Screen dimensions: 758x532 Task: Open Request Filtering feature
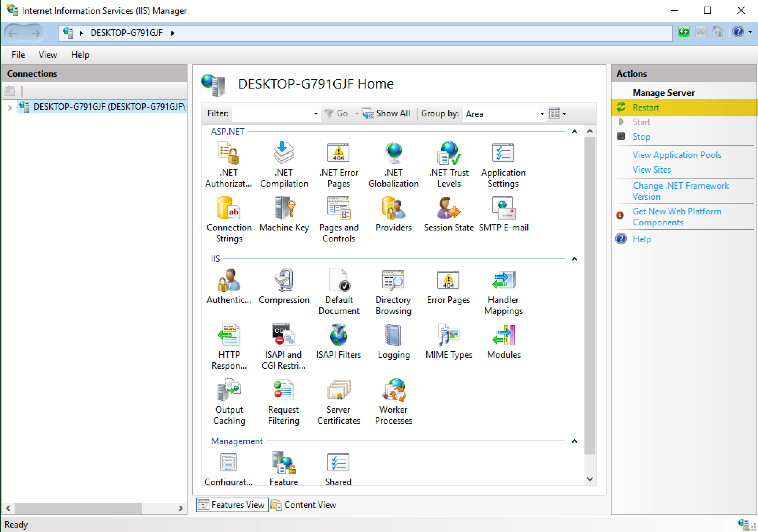click(283, 401)
